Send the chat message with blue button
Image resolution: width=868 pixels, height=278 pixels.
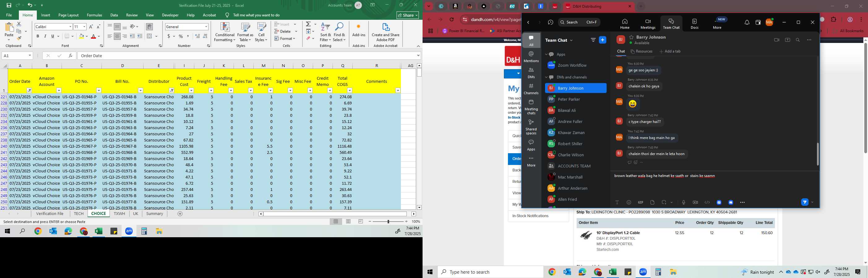coord(805,202)
